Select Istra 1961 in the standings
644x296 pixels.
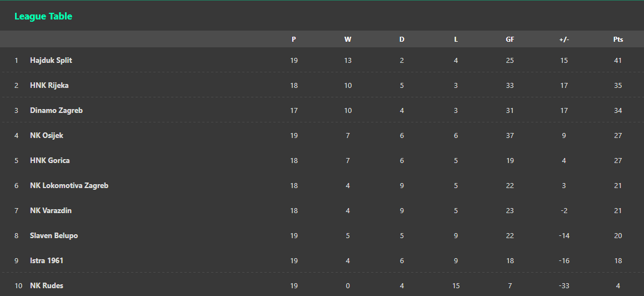(47, 261)
